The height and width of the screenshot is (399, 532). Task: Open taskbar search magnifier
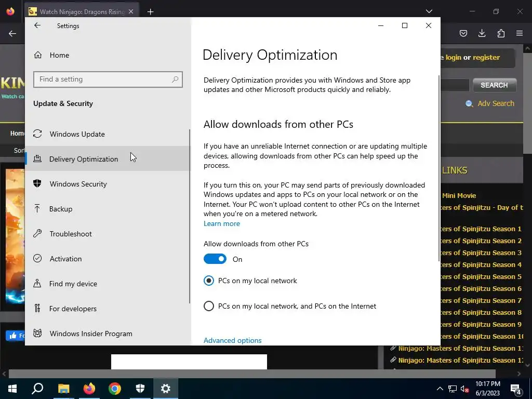coord(37,389)
